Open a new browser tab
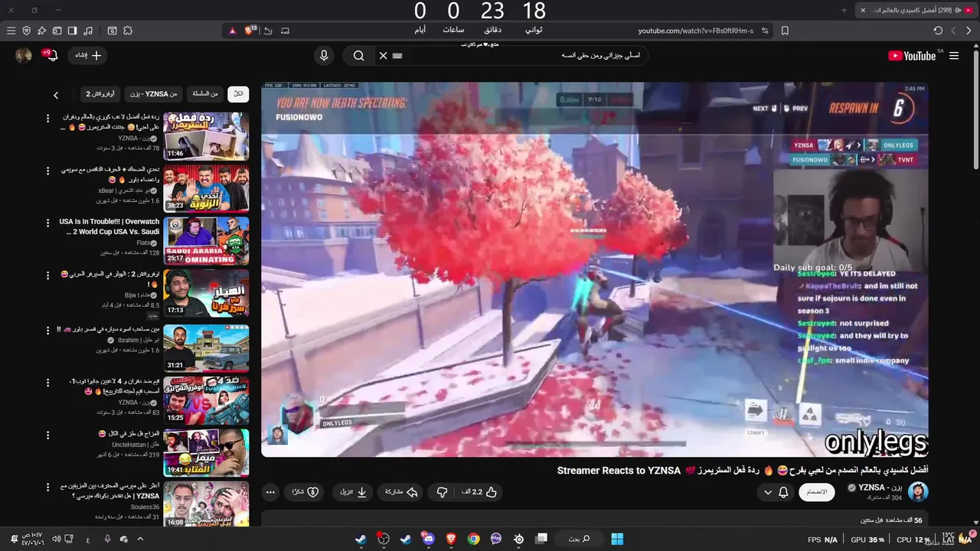 click(x=844, y=10)
